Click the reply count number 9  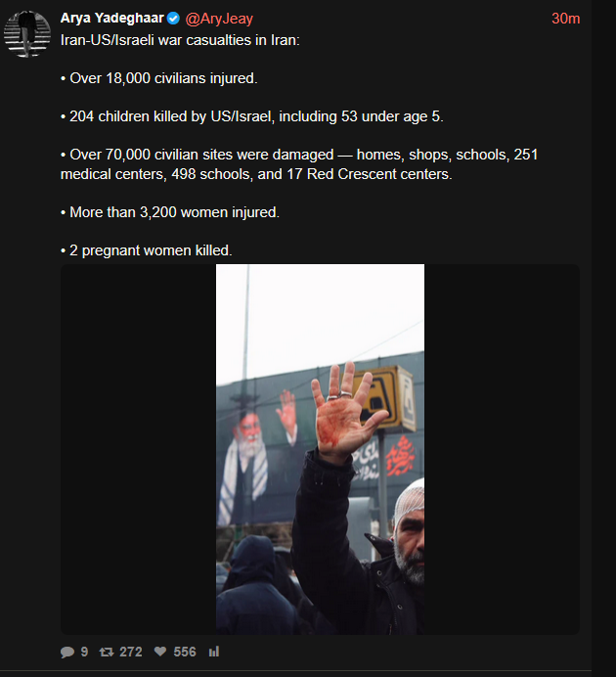[84, 652]
